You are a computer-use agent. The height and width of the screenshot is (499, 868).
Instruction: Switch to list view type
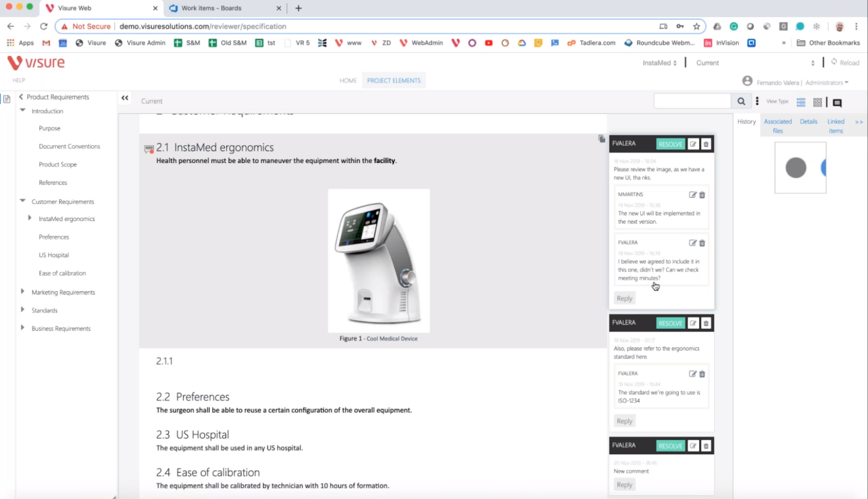[800, 102]
